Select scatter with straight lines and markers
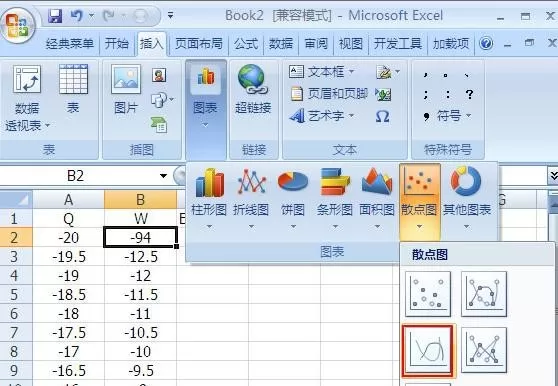The width and height of the screenshot is (558, 386). [x=484, y=350]
